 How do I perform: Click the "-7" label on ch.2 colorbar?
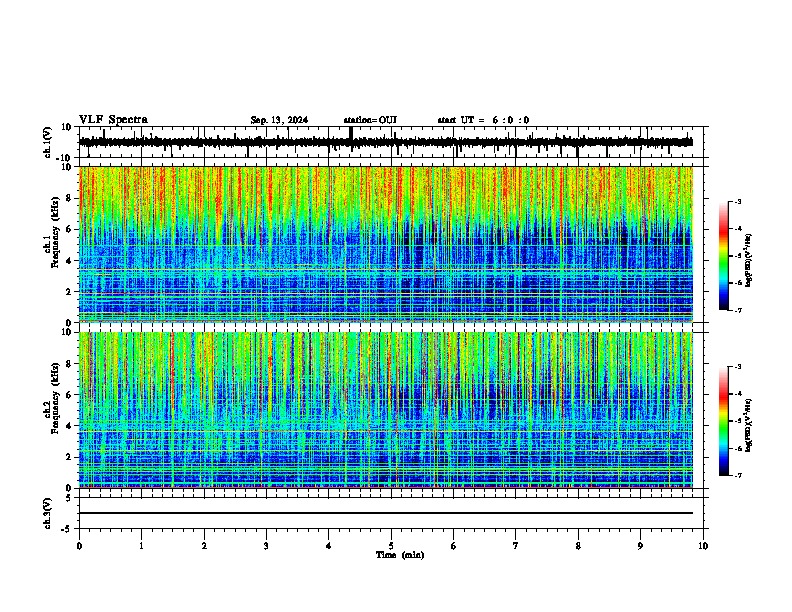(x=738, y=476)
